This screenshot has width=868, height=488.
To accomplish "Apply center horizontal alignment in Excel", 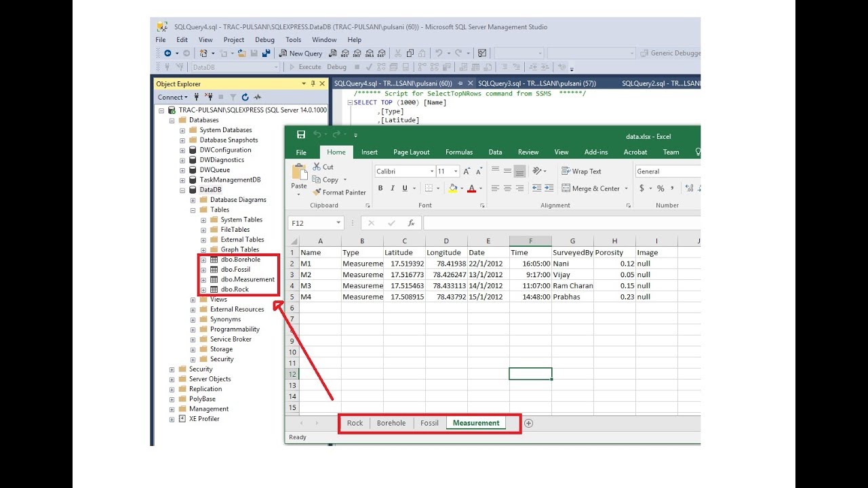I will click(x=507, y=188).
